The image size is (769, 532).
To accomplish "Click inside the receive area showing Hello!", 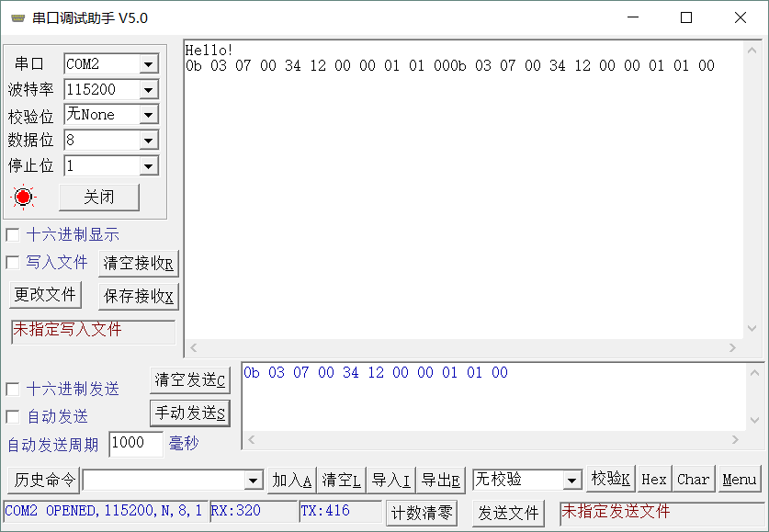I will [463, 189].
